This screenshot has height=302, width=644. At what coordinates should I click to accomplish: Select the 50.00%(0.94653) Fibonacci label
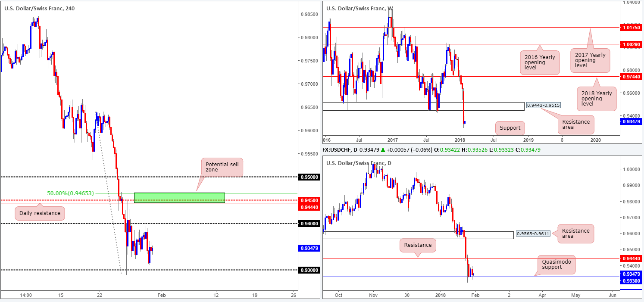pos(70,193)
